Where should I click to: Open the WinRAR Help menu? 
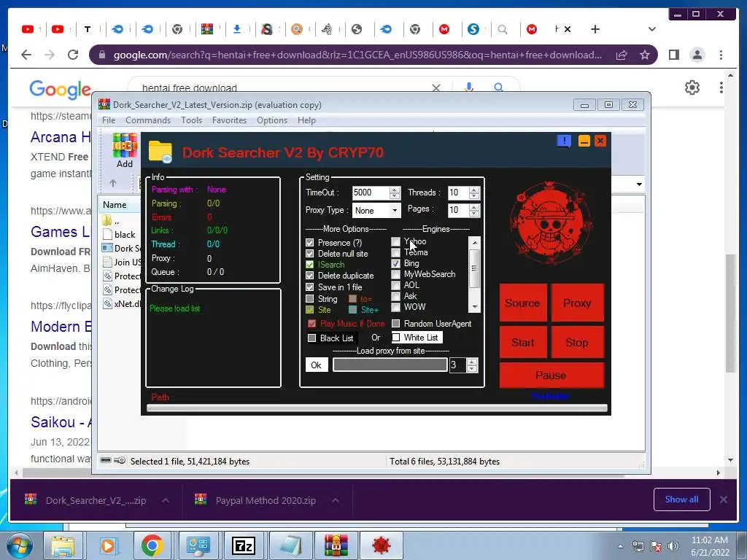pos(306,120)
